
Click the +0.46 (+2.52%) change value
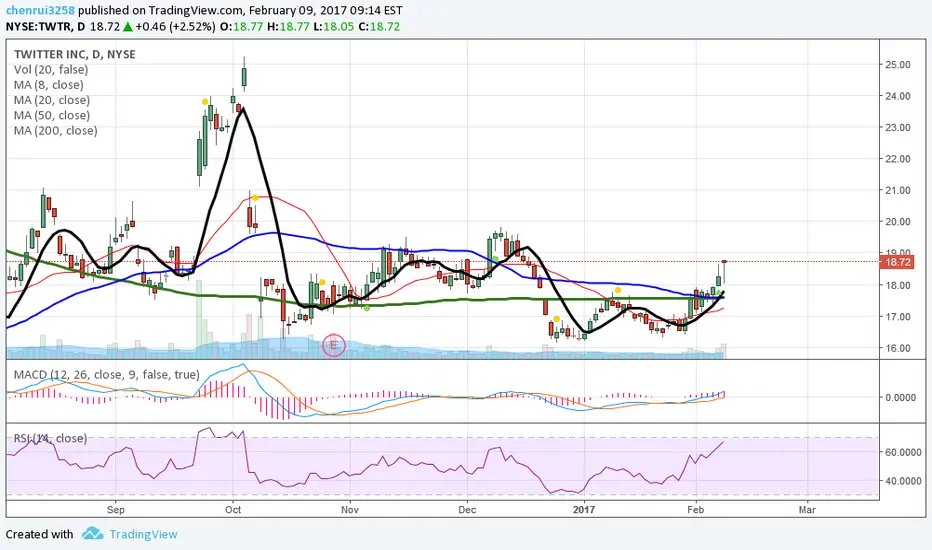point(175,27)
